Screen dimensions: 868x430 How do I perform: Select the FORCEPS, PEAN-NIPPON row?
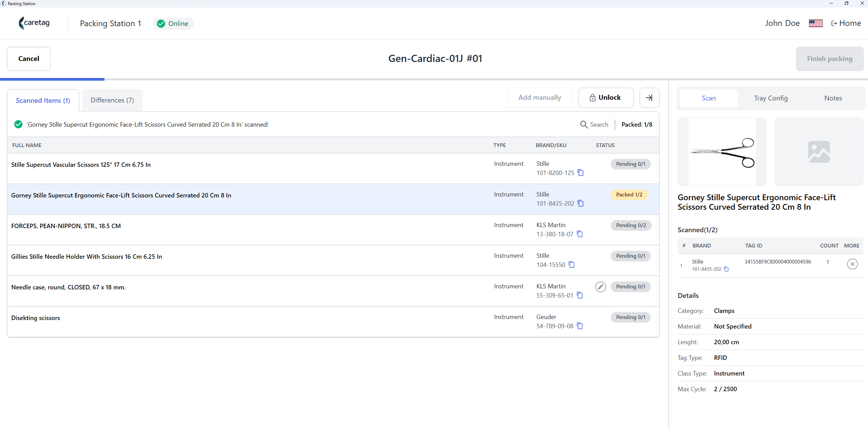point(333,230)
